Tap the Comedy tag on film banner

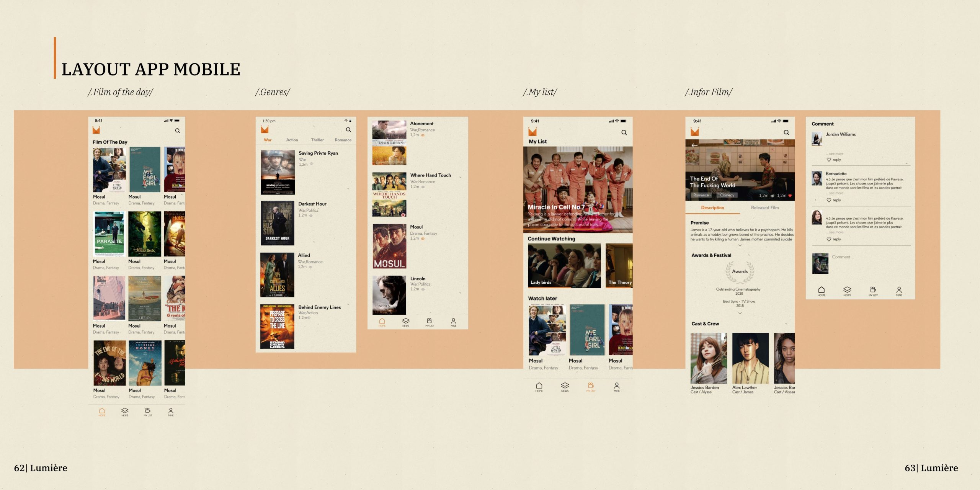[x=727, y=195]
